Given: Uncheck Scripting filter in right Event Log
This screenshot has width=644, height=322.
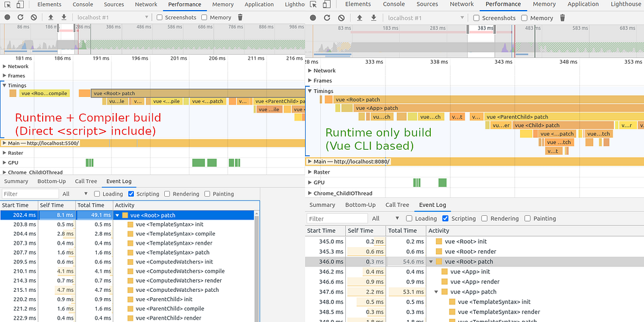Looking at the screenshot, I should click(x=445, y=218).
